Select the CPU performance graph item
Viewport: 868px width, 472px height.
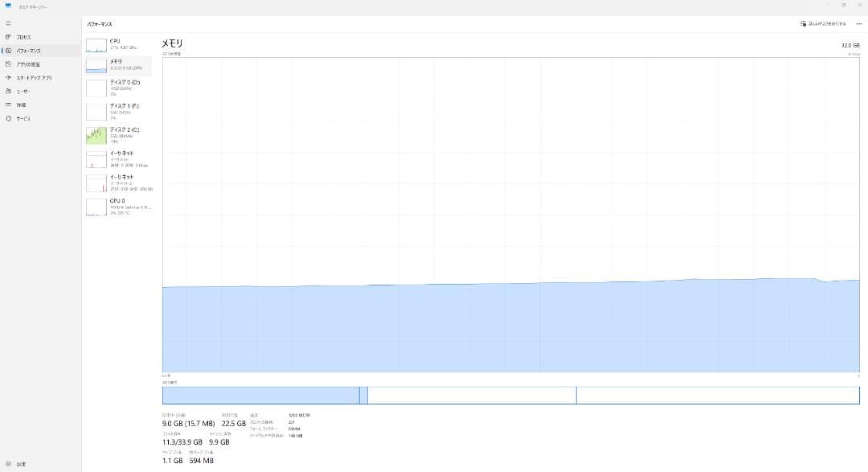[x=117, y=44]
